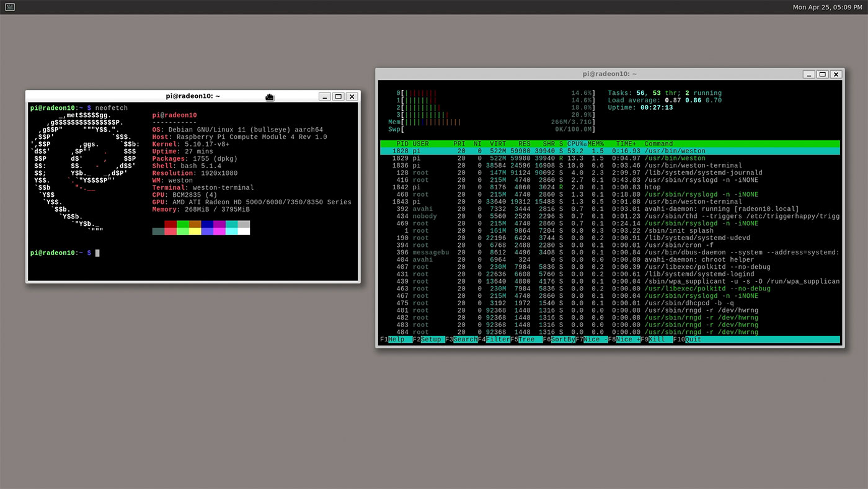
Task: Focus the shell prompt cursor in neofetch window
Action: [97, 253]
